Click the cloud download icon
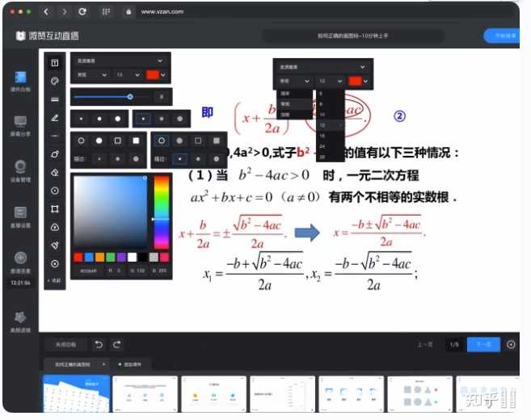The height and width of the screenshot is (420, 531). click(54, 227)
